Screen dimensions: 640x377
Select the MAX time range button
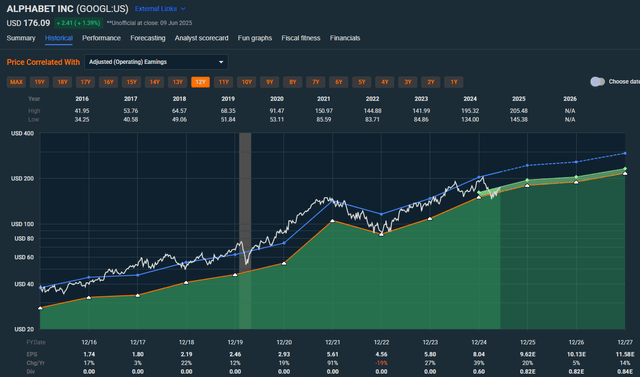[x=16, y=82]
